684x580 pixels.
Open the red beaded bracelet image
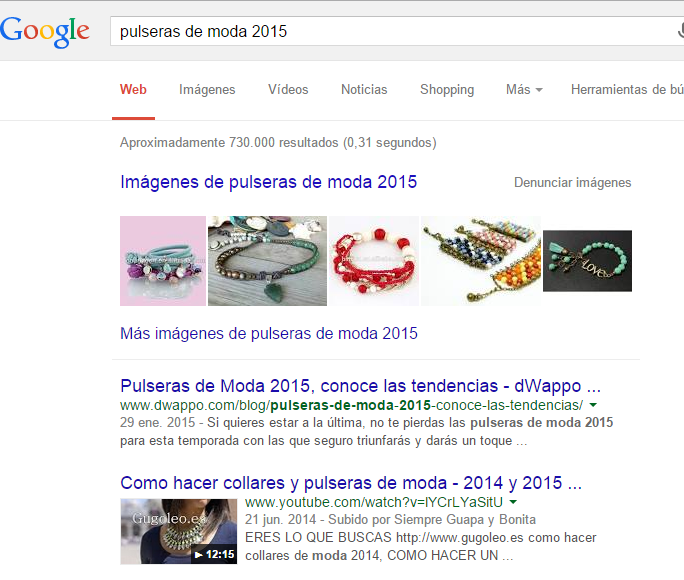[x=374, y=261]
